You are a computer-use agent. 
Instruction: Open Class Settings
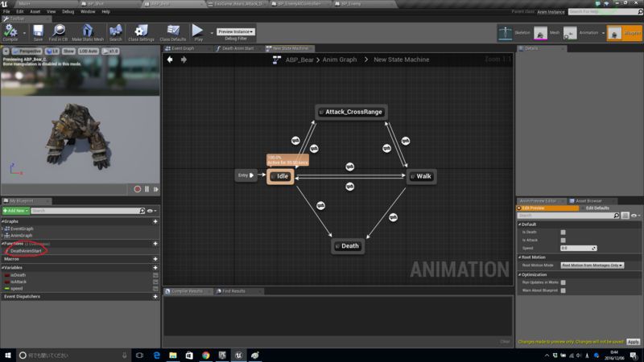[141, 32]
